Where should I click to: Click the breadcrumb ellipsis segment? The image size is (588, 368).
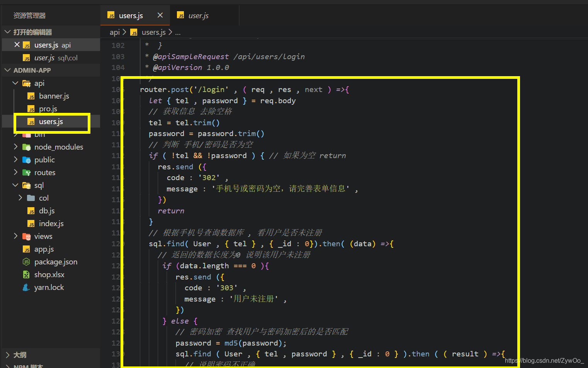[178, 32]
